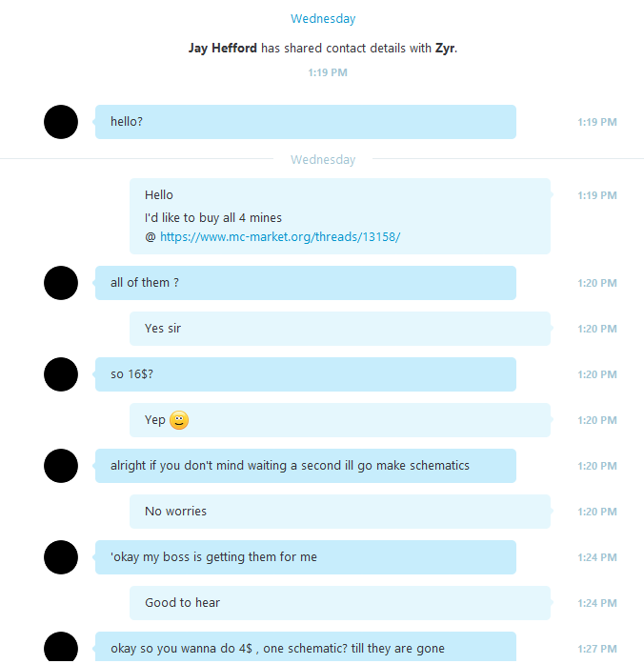Click the 1:24 PM timestamp beside 'Good to hear'

pyautogui.click(x=597, y=603)
